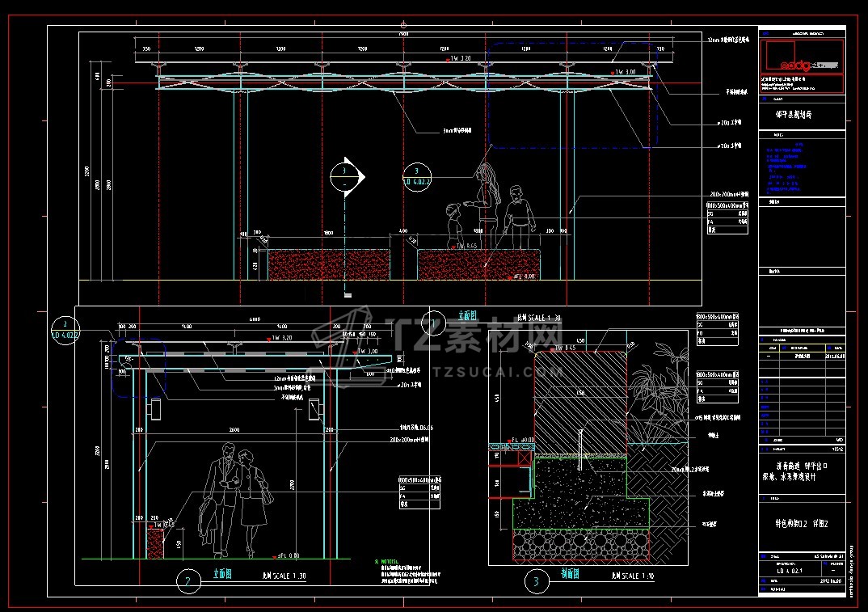Viewport: 868px width, 612px height.
Task: Select the left red planter in top elevation
Action: coord(329,264)
